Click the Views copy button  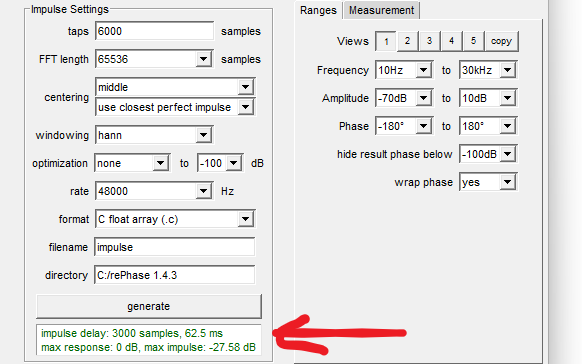[501, 41]
